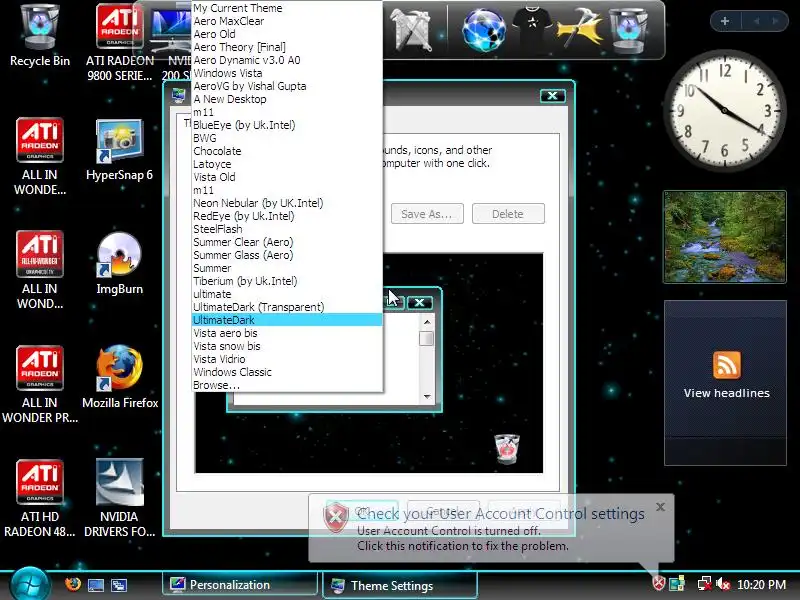Click Browse... at bottom of theme list
The height and width of the screenshot is (600, 800).
coord(287,385)
